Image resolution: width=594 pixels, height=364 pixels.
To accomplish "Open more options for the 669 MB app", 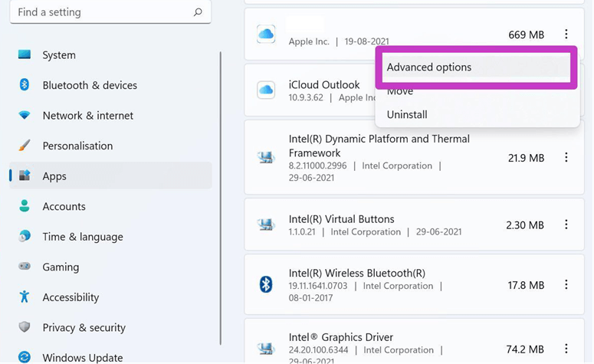I will pyautogui.click(x=566, y=34).
